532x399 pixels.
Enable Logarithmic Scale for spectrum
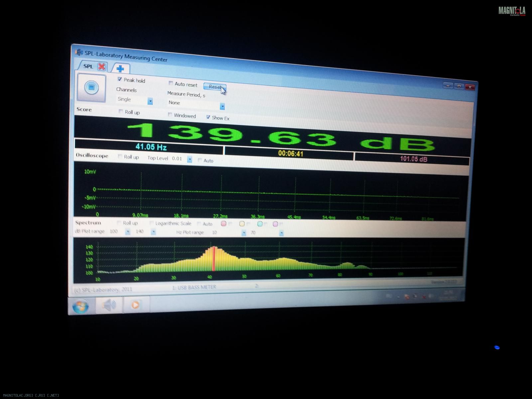click(152, 223)
